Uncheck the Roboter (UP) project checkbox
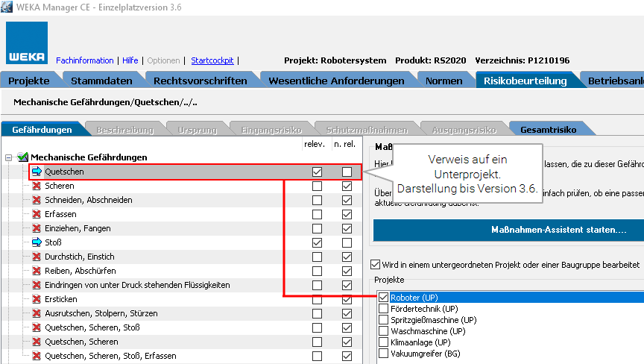The width and height of the screenshot is (644, 364). pos(384,298)
